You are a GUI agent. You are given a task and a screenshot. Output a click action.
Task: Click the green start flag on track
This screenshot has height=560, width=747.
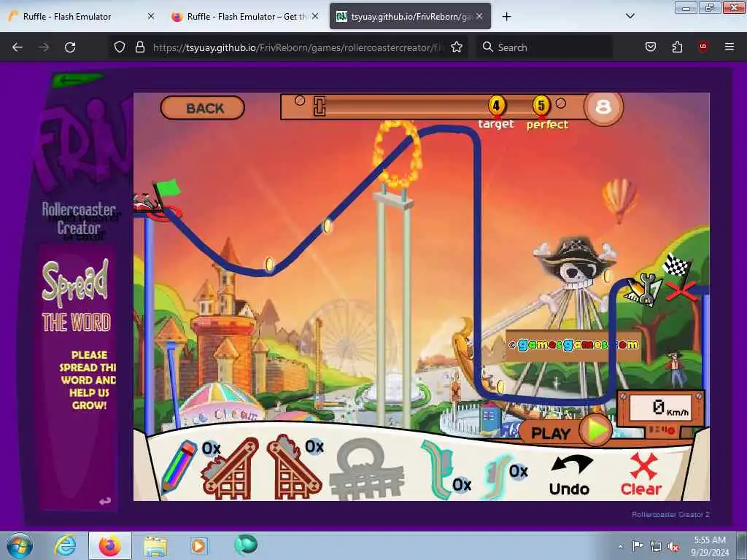pyautogui.click(x=167, y=189)
